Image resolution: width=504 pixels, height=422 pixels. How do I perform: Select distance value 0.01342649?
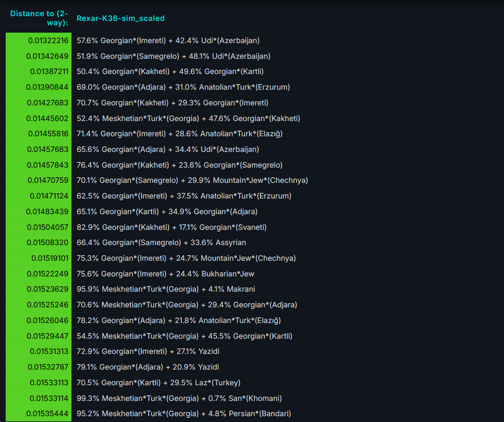point(47,56)
